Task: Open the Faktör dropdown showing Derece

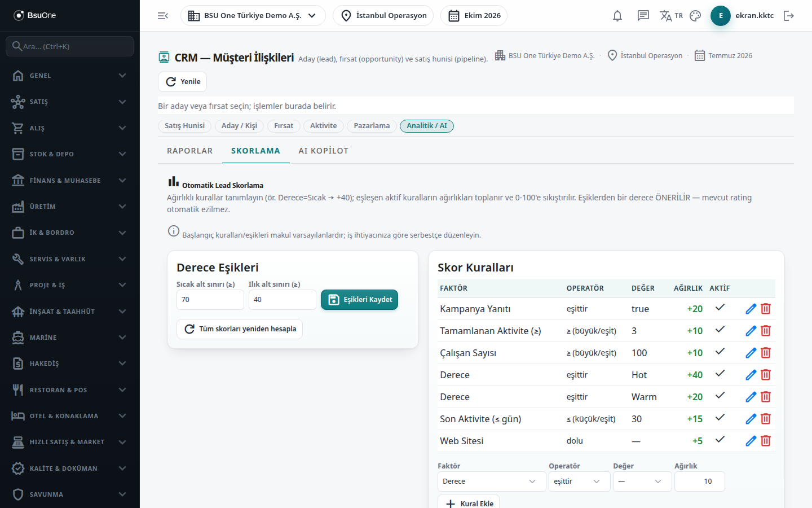Action: (x=492, y=481)
